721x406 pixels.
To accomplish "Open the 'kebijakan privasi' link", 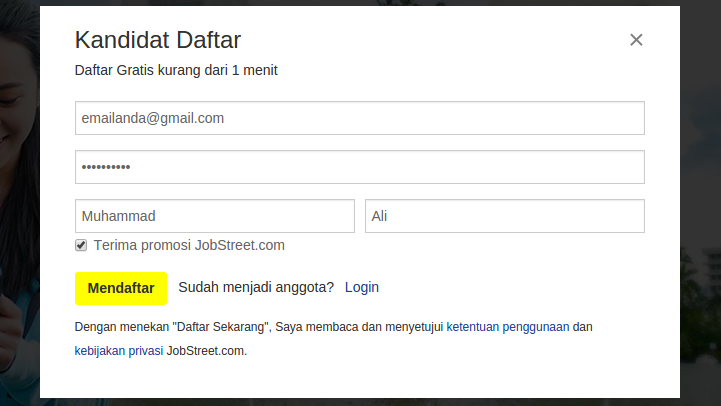I will click(119, 351).
